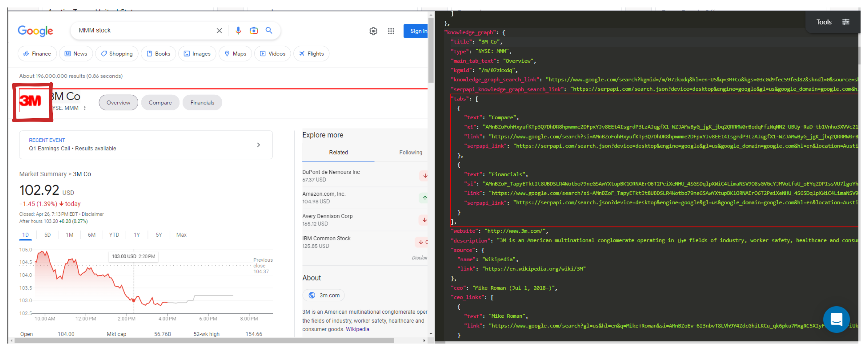
Task: Open Google settings gear icon
Action: [x=373, y=31]
